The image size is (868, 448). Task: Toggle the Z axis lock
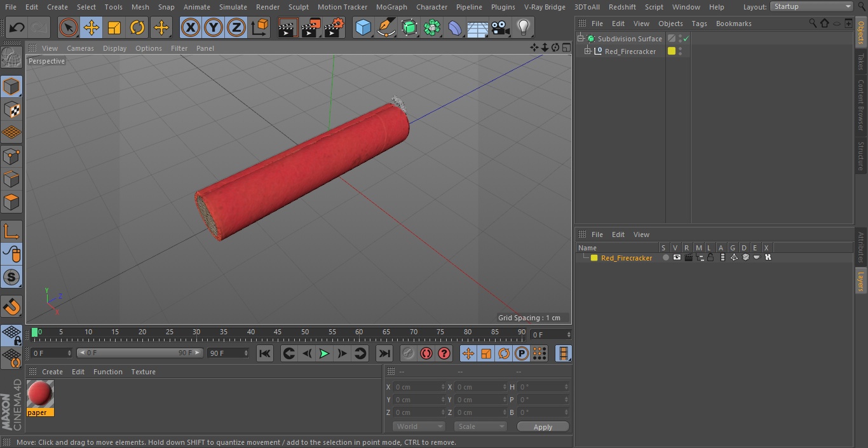(236, 27)
